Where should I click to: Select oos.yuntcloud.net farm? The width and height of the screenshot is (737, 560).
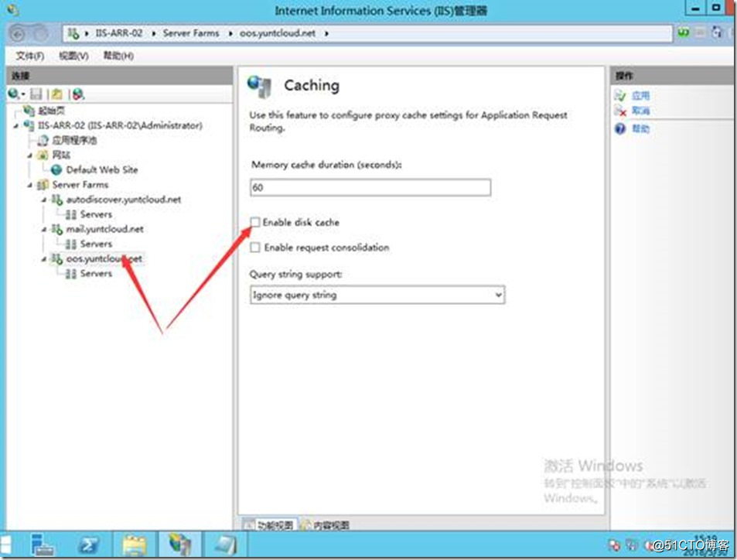[104, 258]
